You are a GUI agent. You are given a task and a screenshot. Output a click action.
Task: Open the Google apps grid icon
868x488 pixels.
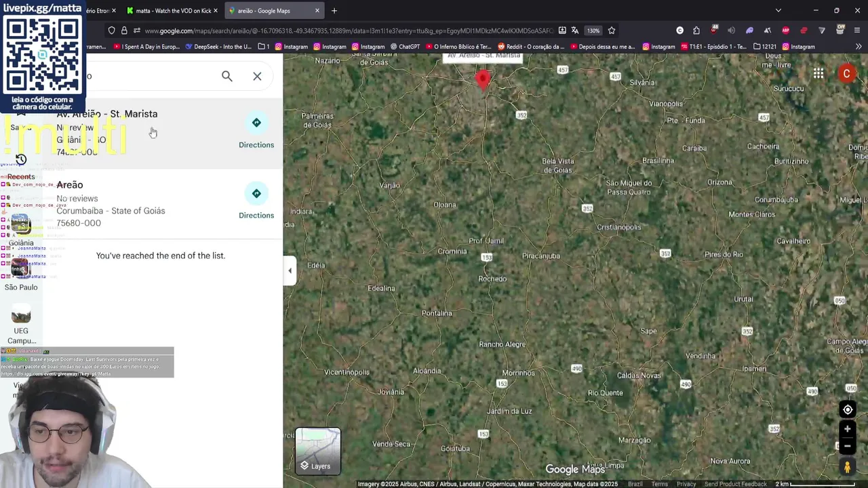point(818,73)
